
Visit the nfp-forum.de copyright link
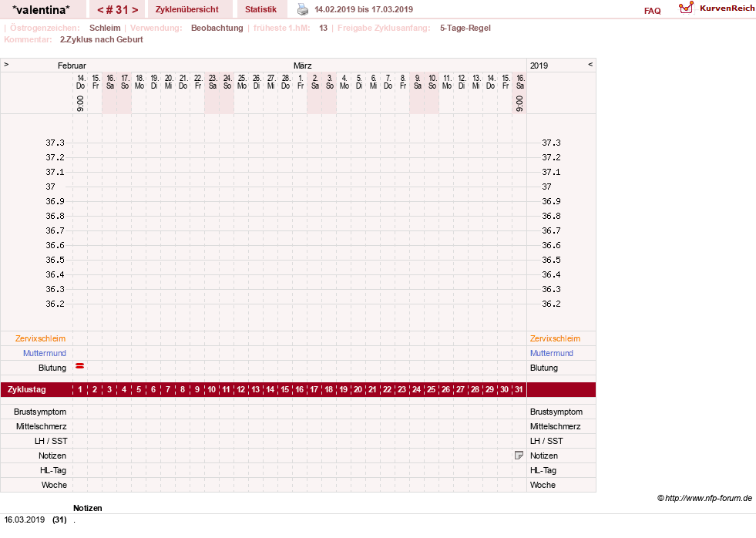pos(704,498)
